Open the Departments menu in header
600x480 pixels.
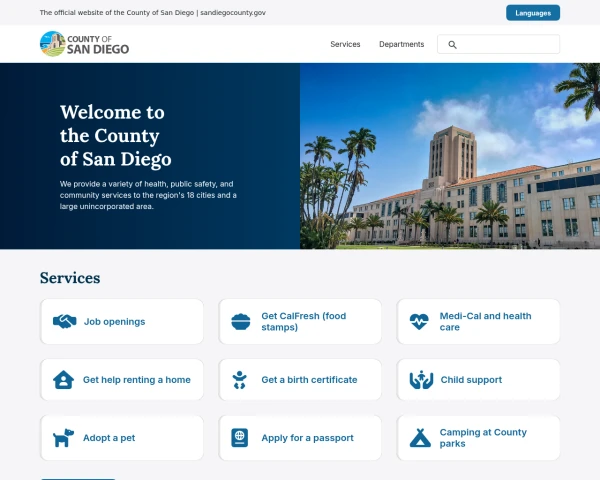point(401,44)
